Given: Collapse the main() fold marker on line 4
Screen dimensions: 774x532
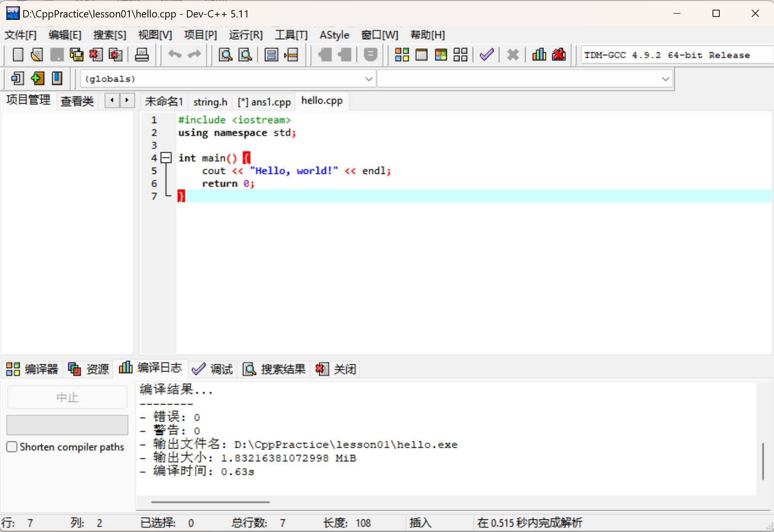Looking at the screenshot, I should (x=166, y=157).
